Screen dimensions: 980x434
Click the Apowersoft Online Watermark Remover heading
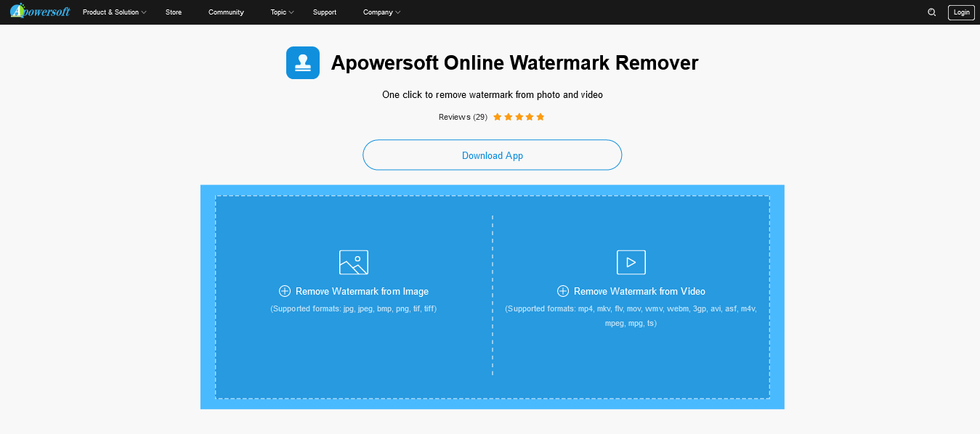(x=514, y=63)
